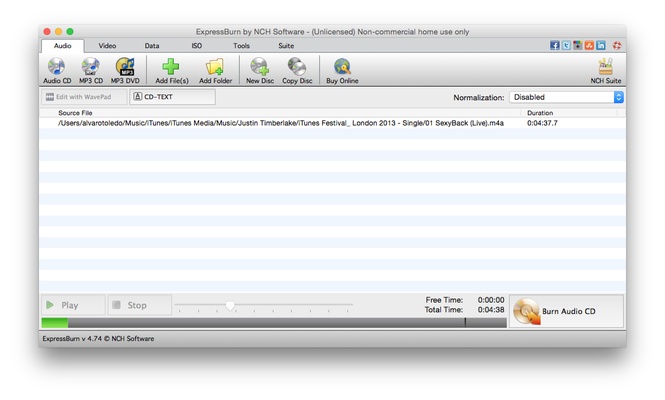Close the ExpressBurn window
Viewport: 665px width, 400px height.
pos(47,31)
